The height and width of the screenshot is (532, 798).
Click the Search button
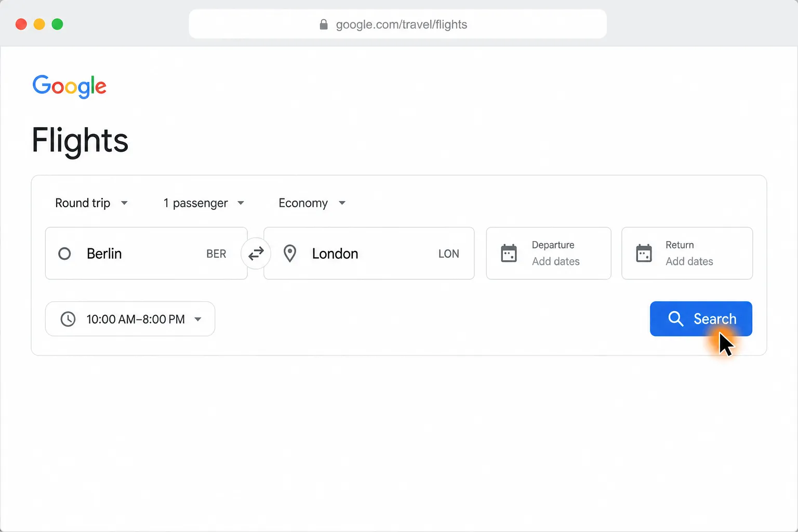(701, 319)
